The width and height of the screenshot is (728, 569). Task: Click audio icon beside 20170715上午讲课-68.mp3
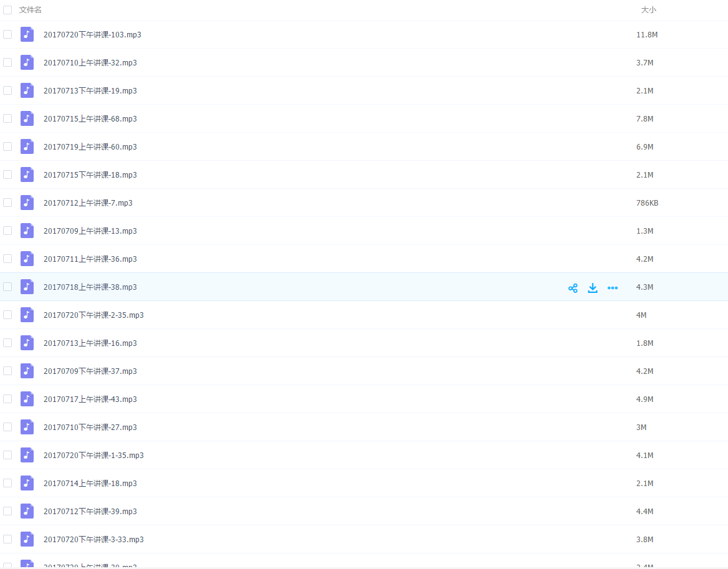pyautogui.click(x=27, y=118)
